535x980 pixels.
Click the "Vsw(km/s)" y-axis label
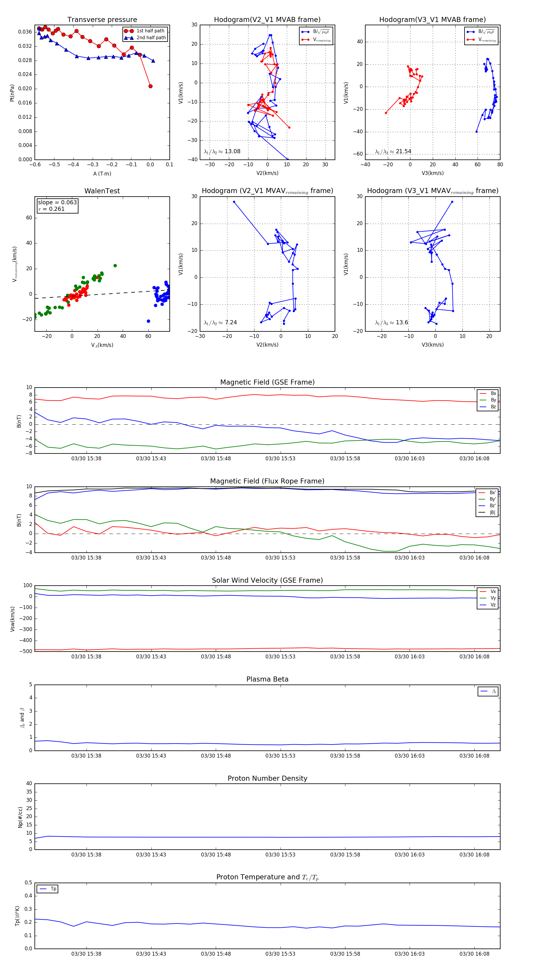coord(12,619)
